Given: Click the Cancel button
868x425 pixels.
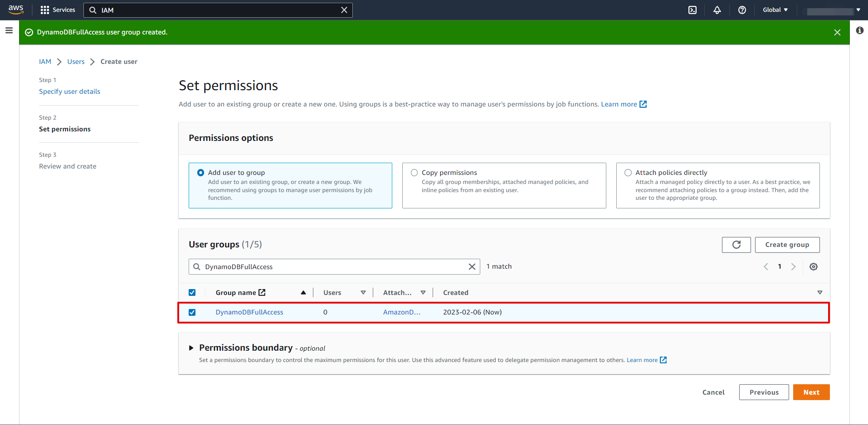Looking at the screenshot, I should (x=713, y=392).
